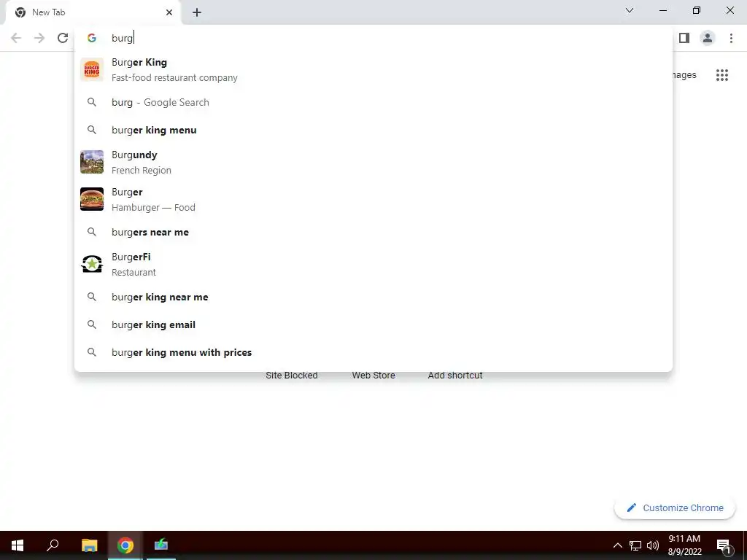The height and width of the screenshot is (560, 747).
Task: Show hidden system tray icons
Action: click(617, 545)
